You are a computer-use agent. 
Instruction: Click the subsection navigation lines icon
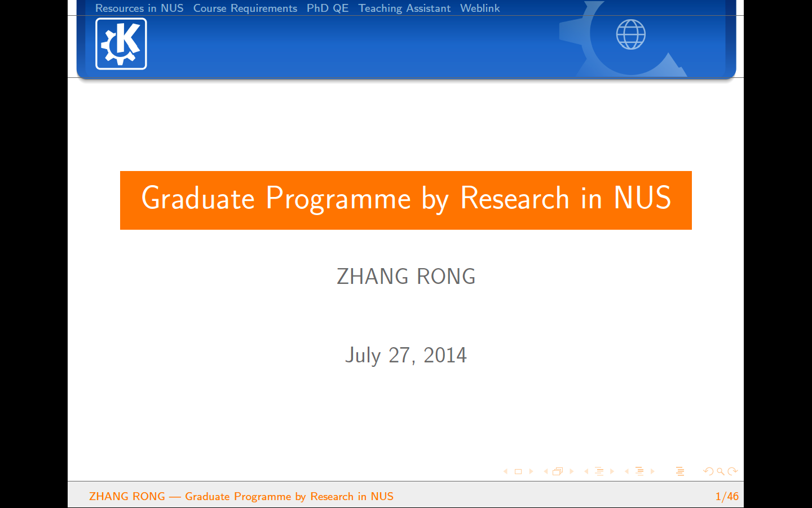click(599, 471)
